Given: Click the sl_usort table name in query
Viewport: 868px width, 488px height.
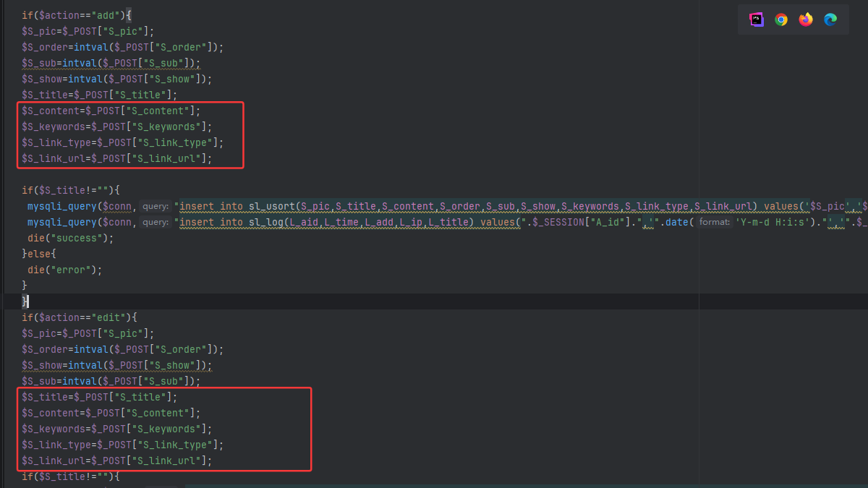Looking at the screenshot, I should tap(272, 206).
